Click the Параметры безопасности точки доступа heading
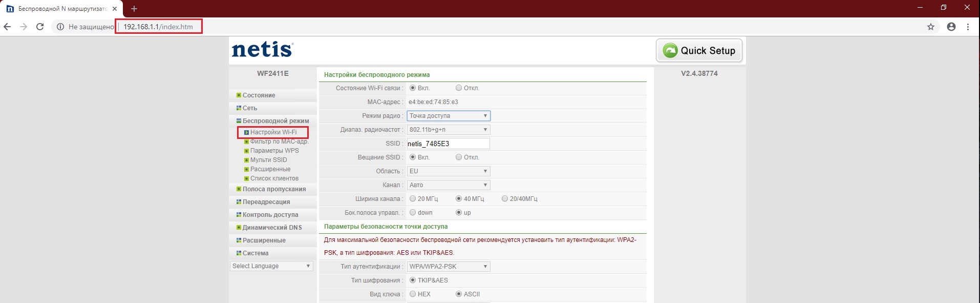Screen dimensions: 980x303 (x=386, y=227)
